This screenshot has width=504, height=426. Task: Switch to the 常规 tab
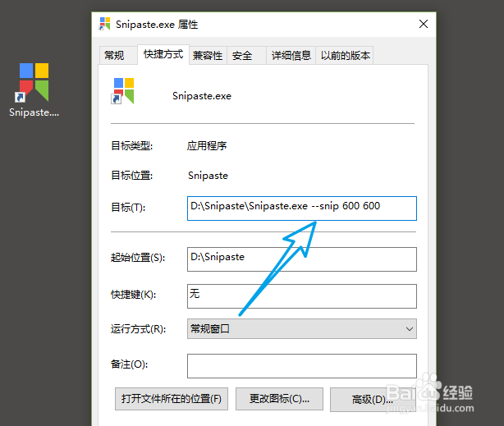[118, 55]
